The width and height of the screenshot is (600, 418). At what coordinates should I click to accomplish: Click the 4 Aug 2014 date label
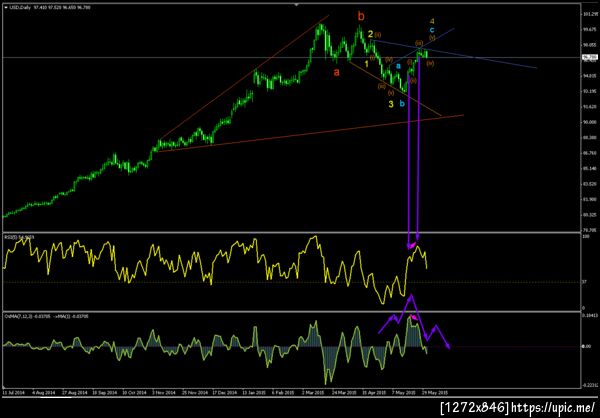click(x=42, y=392)
